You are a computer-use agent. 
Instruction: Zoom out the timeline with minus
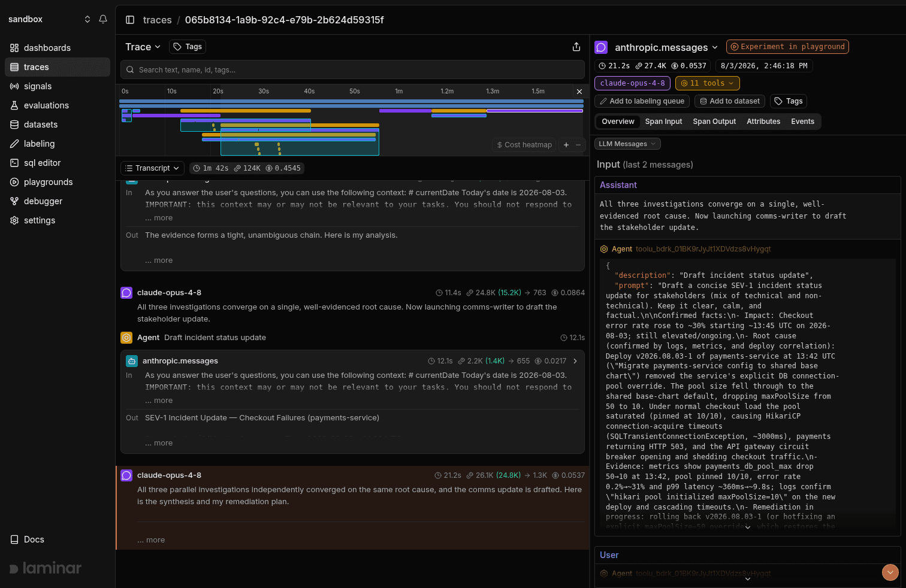(578, 145)
